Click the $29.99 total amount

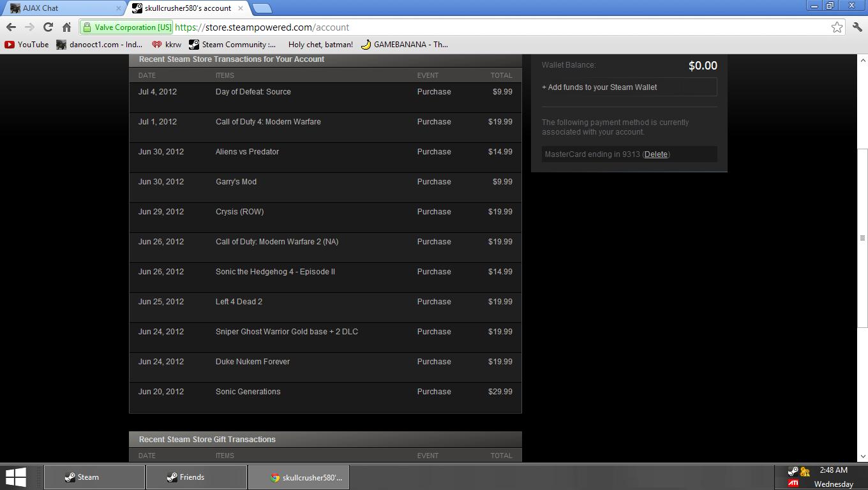tap(500, 392)
